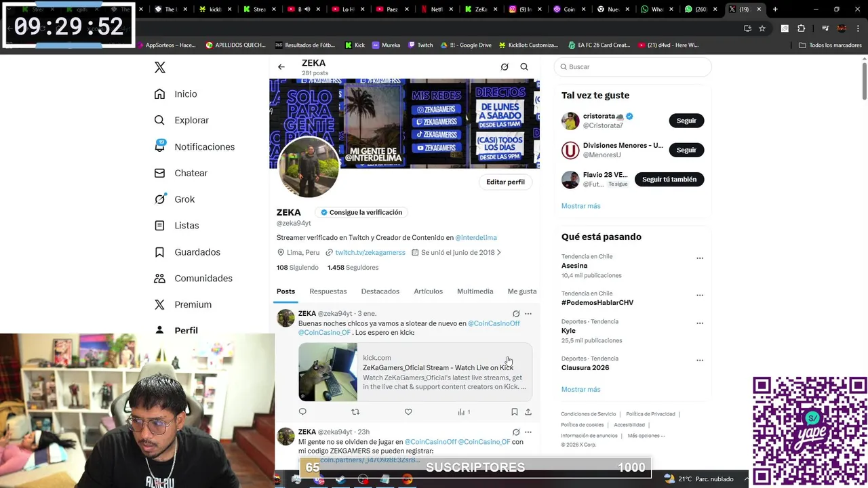The width and height of the screenshot is (868, 488).
Task: Click Mostrar más under Tal vez te guste
Action: [x=580, y=206]
